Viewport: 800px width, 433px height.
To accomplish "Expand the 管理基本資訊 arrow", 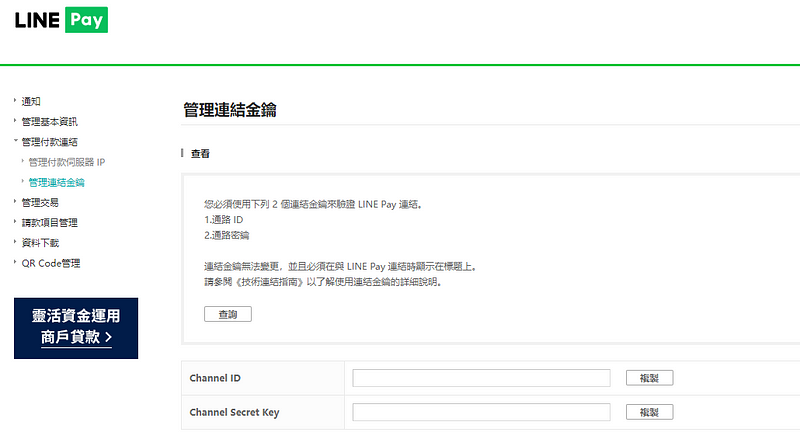I will click(x=15, y=121).
